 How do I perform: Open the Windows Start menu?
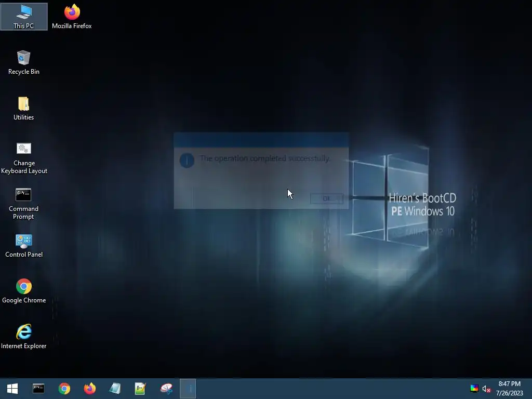(12, 389)
